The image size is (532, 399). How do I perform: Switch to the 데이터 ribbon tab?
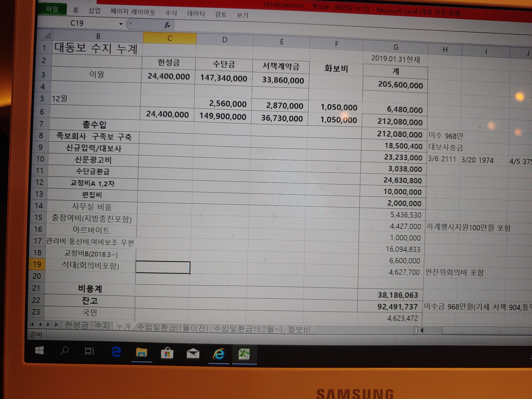click(x=196, y=14)
